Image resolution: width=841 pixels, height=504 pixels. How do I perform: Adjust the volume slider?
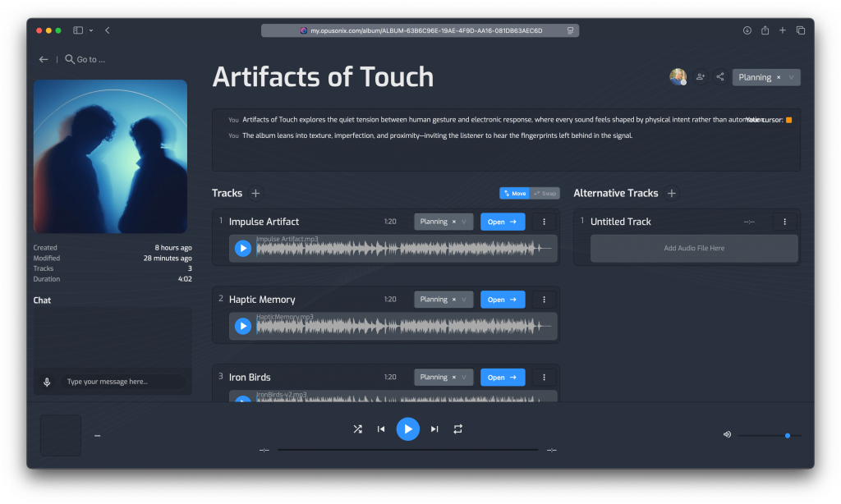[787, 435]
